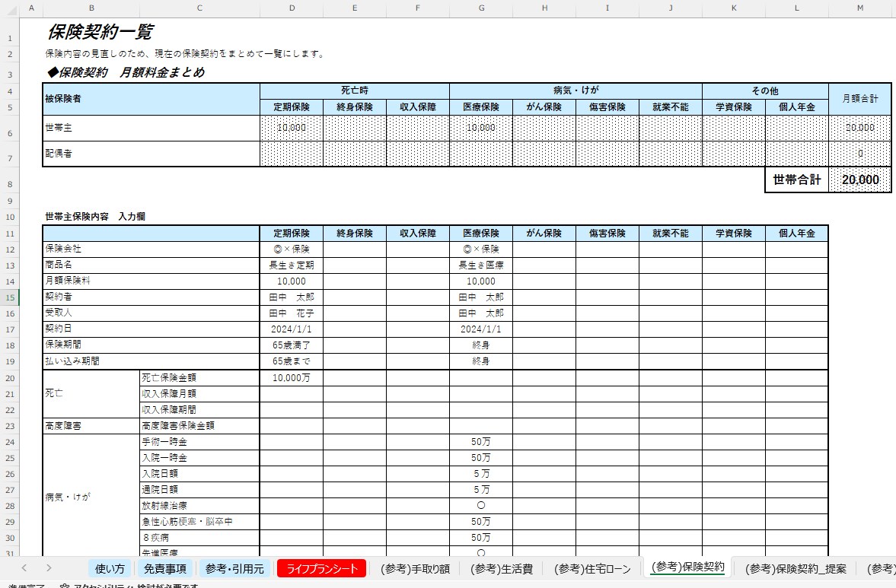The height and width of the screenshot is (588, 896).
Task: Switch to the (参考)手取り額 tab
Action: coord(415,568)
